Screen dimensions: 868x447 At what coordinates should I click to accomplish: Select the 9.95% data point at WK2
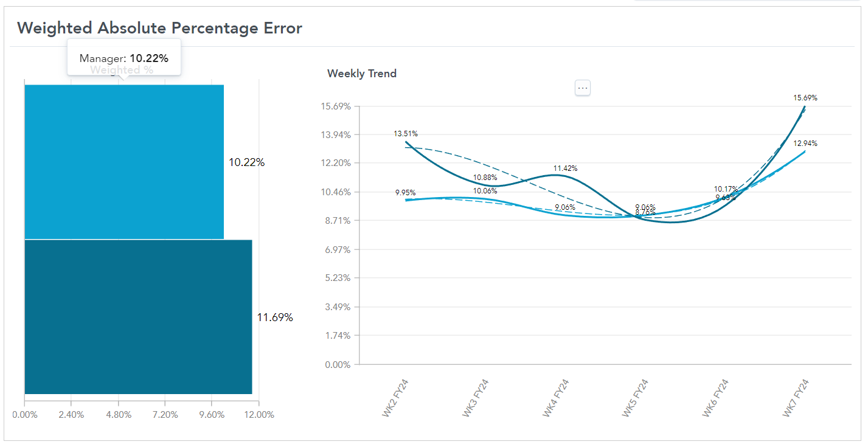point(406,199)
